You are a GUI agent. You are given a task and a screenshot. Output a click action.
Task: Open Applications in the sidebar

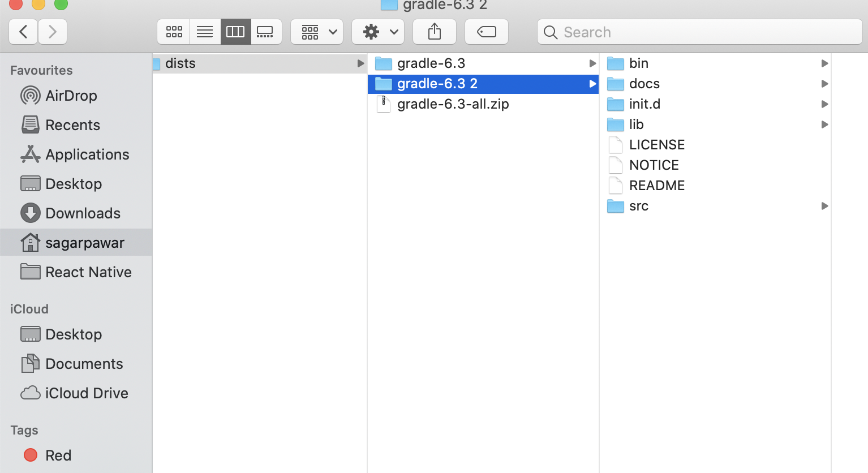tap(87, 154)
